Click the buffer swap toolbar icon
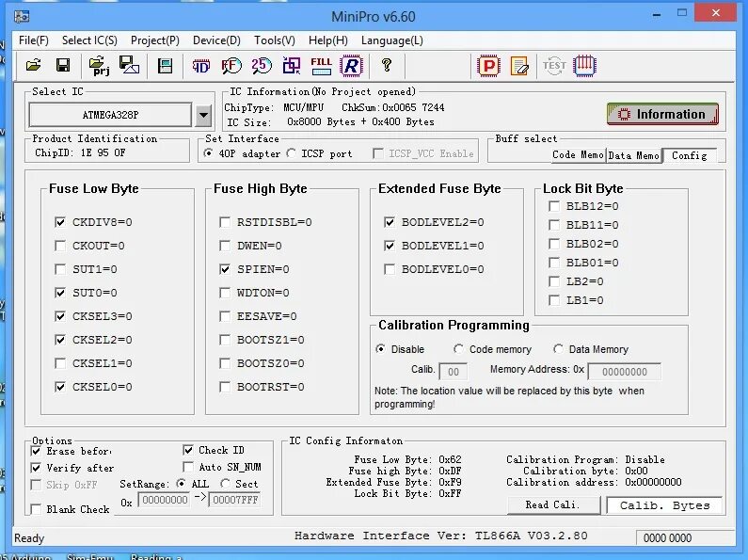This screenshot has width=748, height=560. point(292,66)
